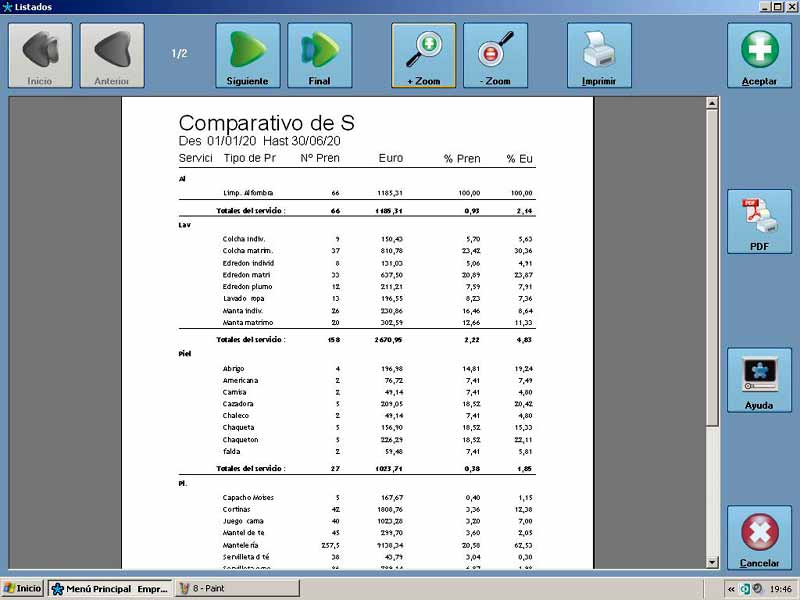
Task: Open Ayuda help button
Action: coord(759,380)
